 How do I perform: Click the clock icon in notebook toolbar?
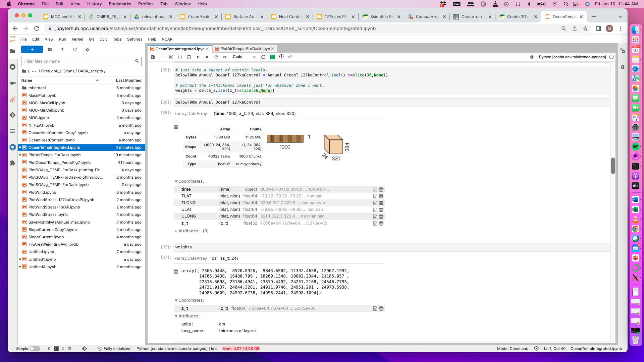[281, 57]
